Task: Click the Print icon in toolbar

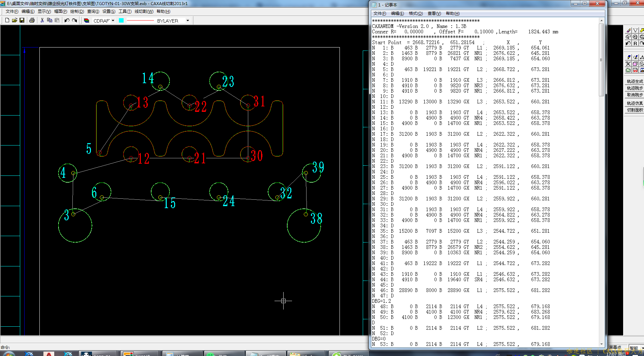Action: 32,21
